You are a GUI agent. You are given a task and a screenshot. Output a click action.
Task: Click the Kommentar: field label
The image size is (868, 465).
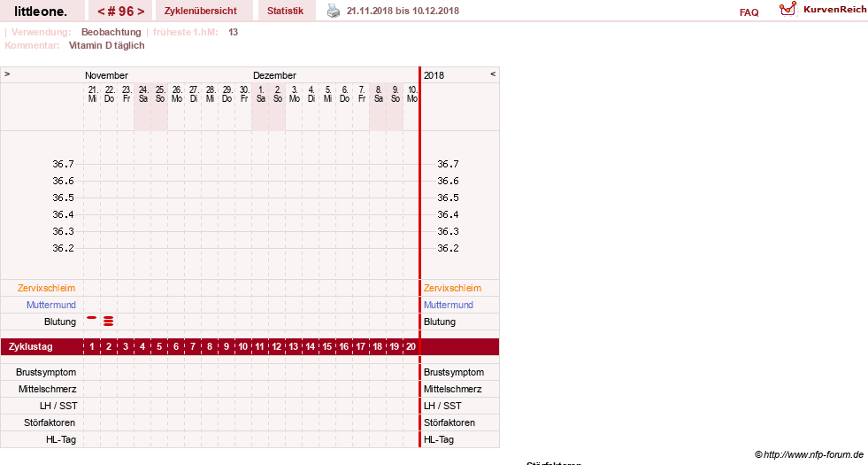coord(32,45)
